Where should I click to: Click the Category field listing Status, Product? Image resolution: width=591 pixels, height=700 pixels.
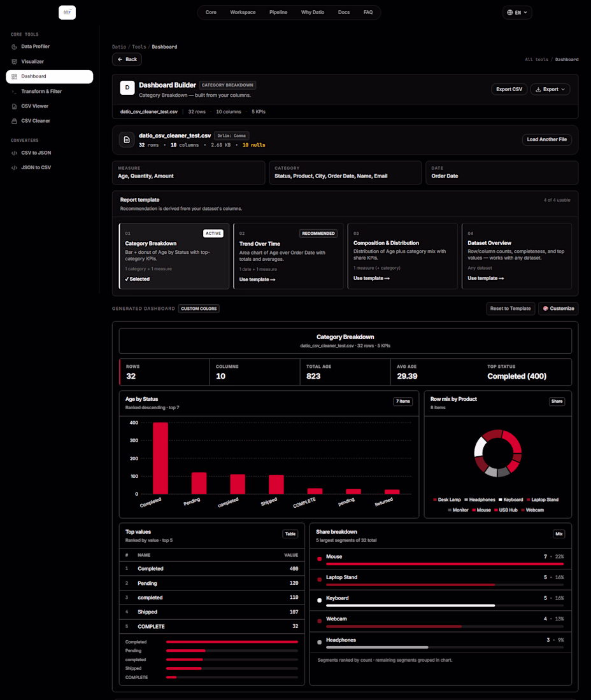click(x=345, y=172)
